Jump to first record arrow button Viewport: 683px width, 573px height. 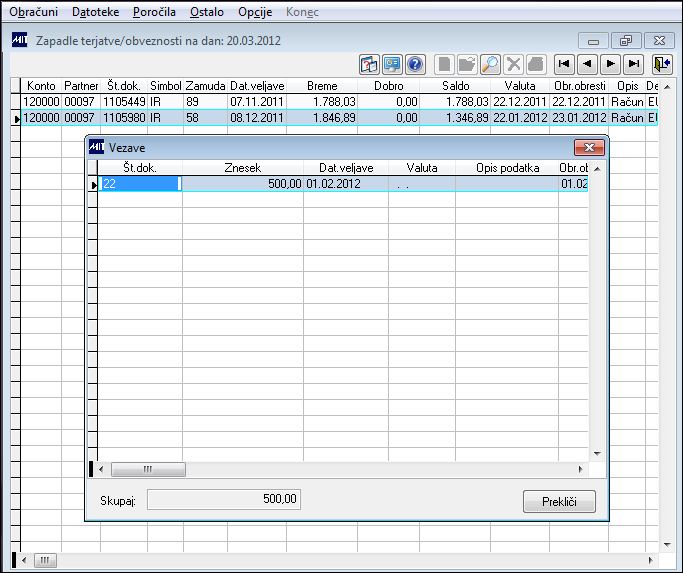click(564, 64)
